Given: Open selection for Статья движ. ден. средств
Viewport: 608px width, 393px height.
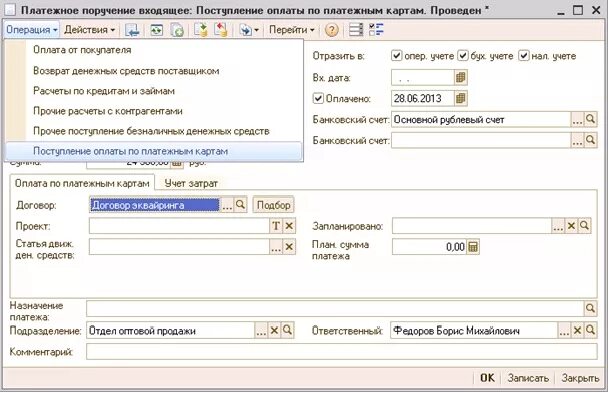Looking at the screenshot, I should tap(276, 247).
